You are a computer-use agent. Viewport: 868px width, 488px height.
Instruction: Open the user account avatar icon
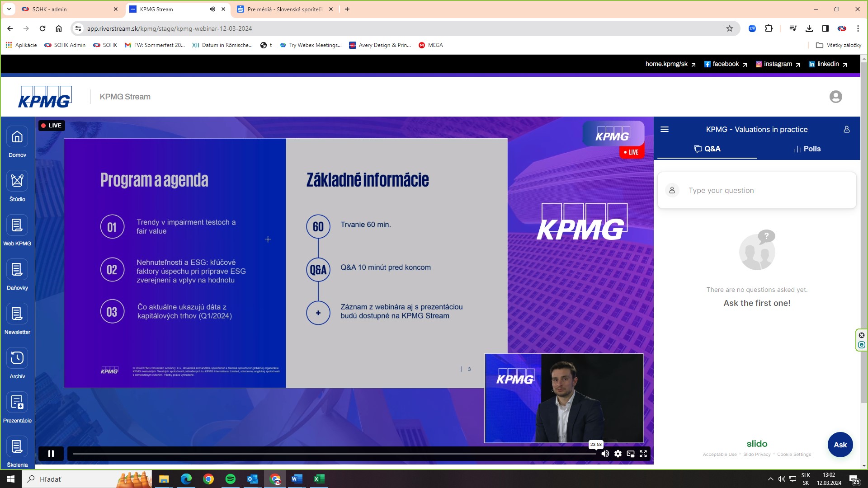836,97
